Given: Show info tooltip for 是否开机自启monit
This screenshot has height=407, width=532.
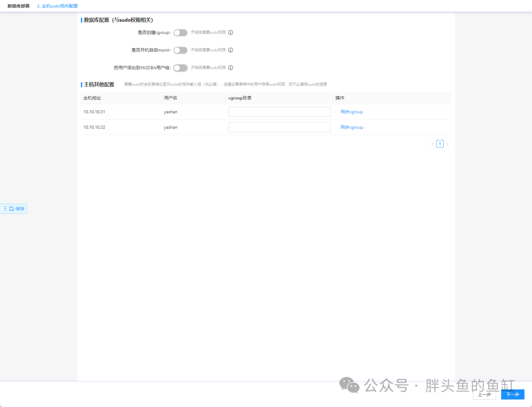Looking at the screenshot, I should click(x=231, y=50).
